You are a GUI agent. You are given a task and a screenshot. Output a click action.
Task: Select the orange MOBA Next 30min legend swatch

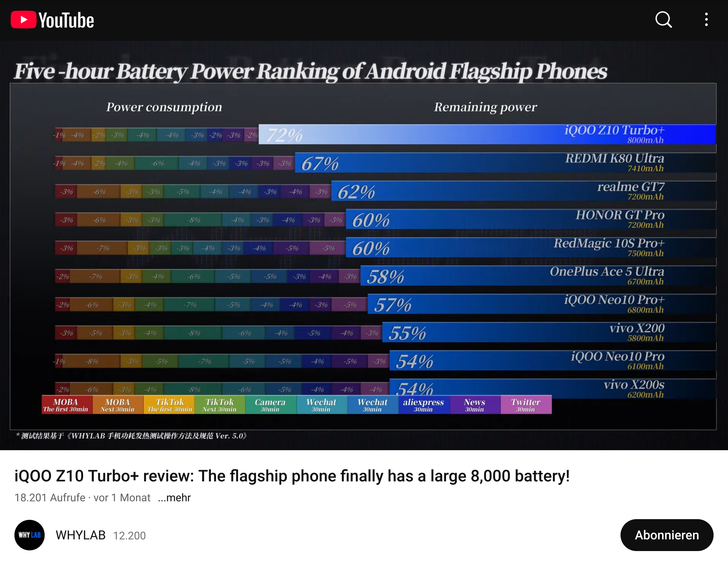coord(117,405)
